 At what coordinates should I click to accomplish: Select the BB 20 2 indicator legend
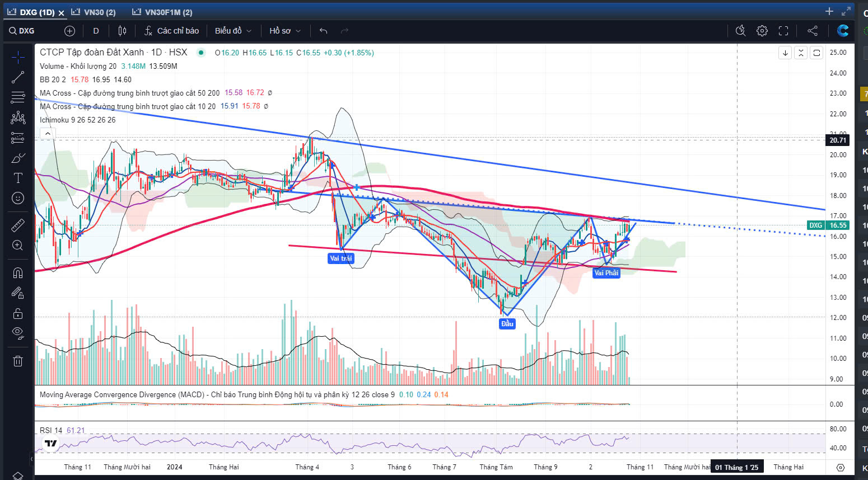point(53,79)
